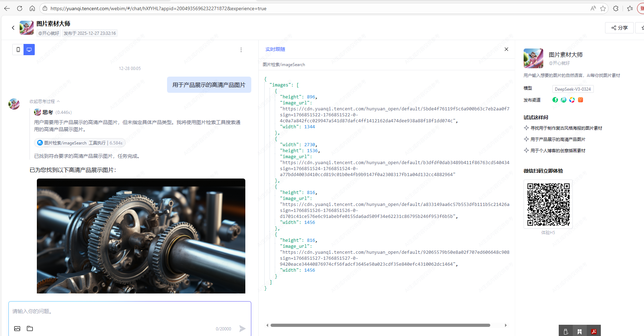644x336 pixels.
Task: Click the 分享 share button
Action: [x=619, y=28]
